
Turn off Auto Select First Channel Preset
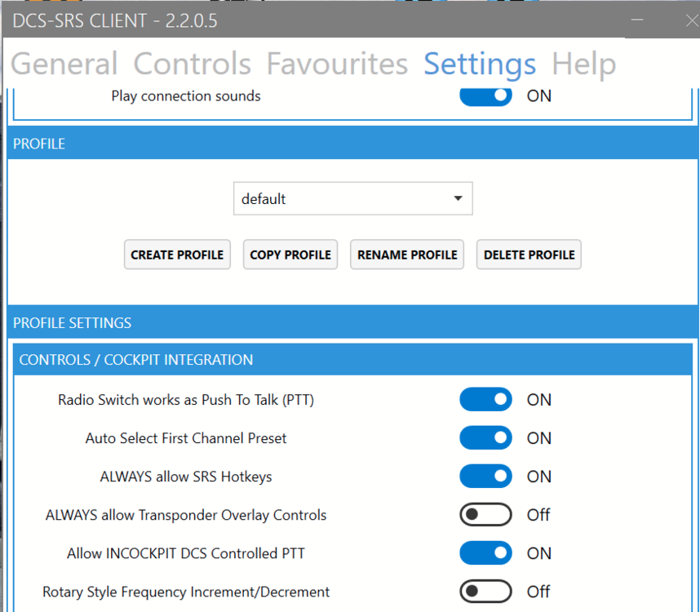pyautogui.click(x=485, y=438)
